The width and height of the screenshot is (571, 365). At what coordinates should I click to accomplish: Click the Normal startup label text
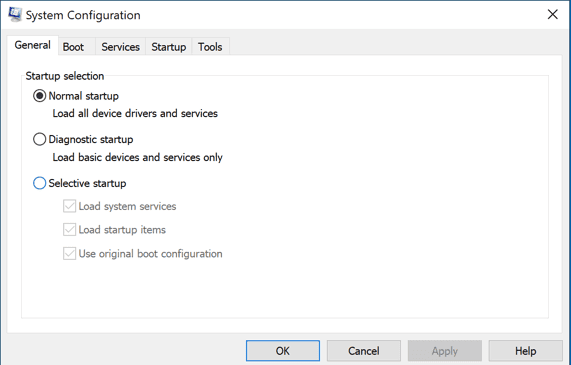[x=84, y=96]
